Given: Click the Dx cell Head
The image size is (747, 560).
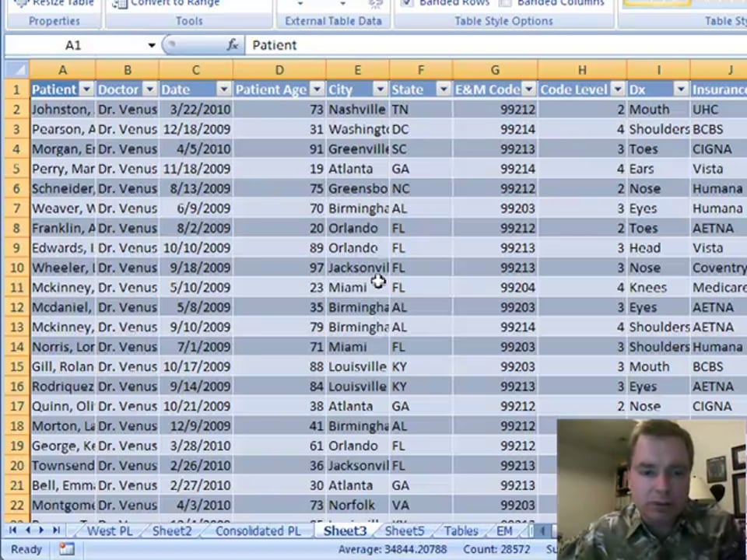Looking at the screenshot, I should coord(658,248).
